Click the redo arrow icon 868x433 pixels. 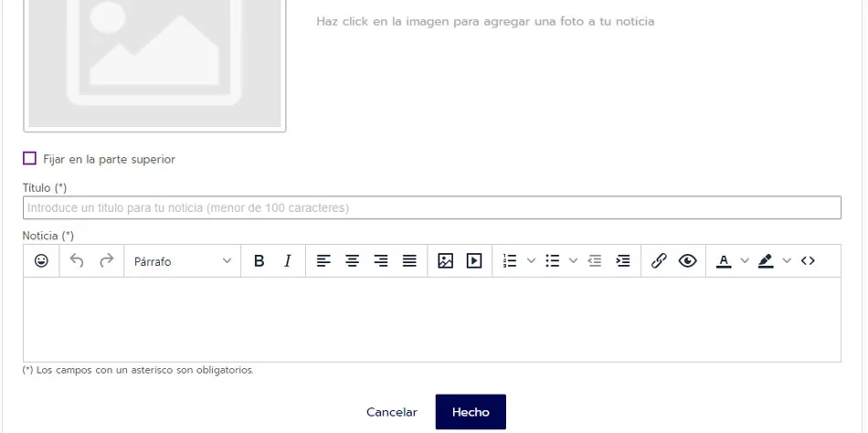pos(106,261)
